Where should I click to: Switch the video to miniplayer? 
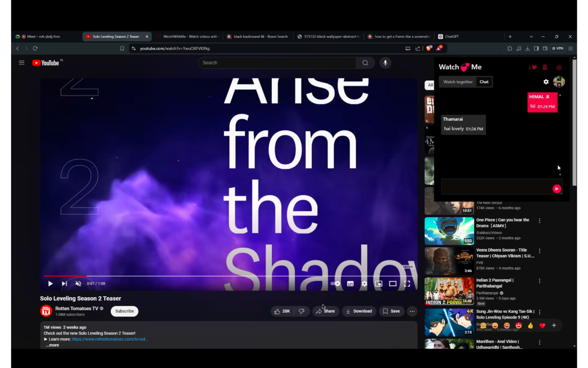(379, 284)
